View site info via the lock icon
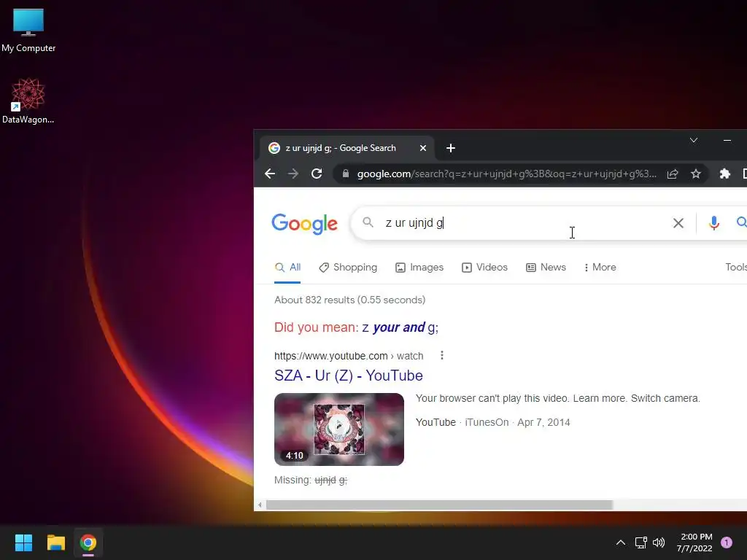This screenshot has width=747, height=560. click(346, 174)
